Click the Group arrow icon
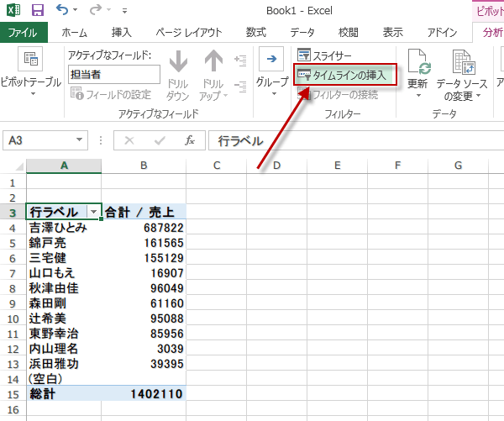Screen dimensions: 504x421 271,61
